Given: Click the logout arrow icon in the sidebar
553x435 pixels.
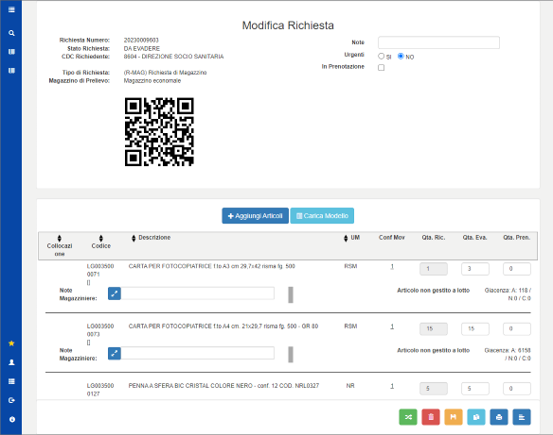Looking at the screenshot, I should point(11,400).
